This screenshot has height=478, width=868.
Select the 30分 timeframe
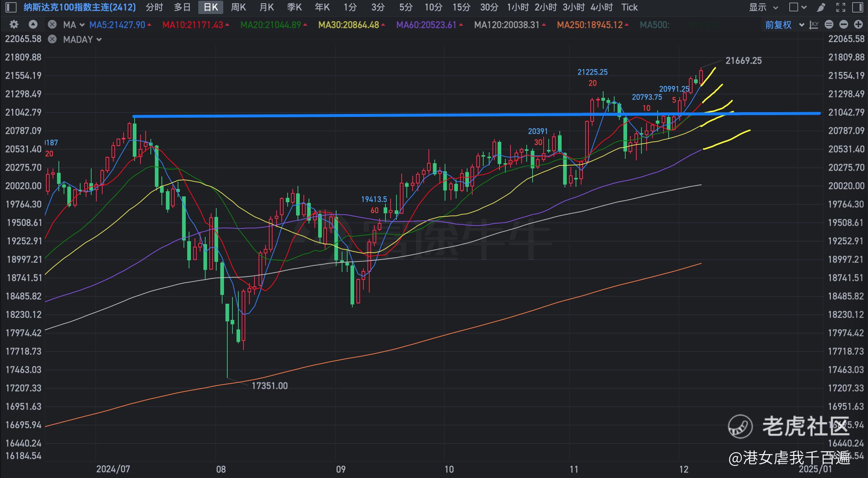tap(489, 7)
